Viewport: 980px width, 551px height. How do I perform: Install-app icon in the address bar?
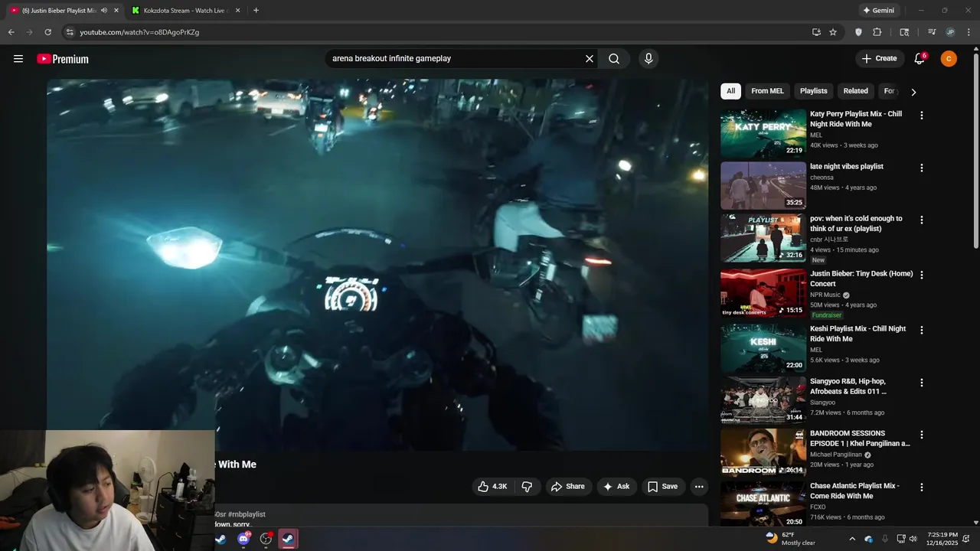coord(816,32)
